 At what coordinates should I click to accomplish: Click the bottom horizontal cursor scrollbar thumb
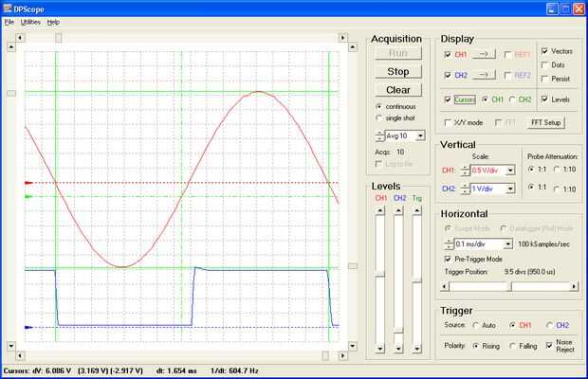[325, 355]
